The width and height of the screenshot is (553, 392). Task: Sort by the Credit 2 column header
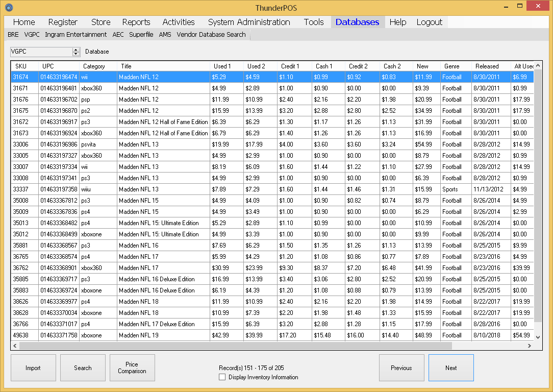pos(362,66)
